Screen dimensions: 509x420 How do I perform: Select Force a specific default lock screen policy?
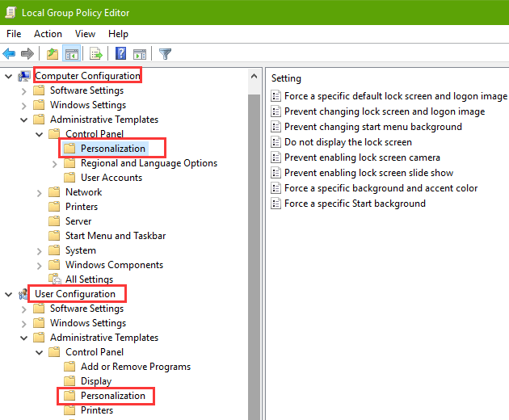tap(396, 96)
